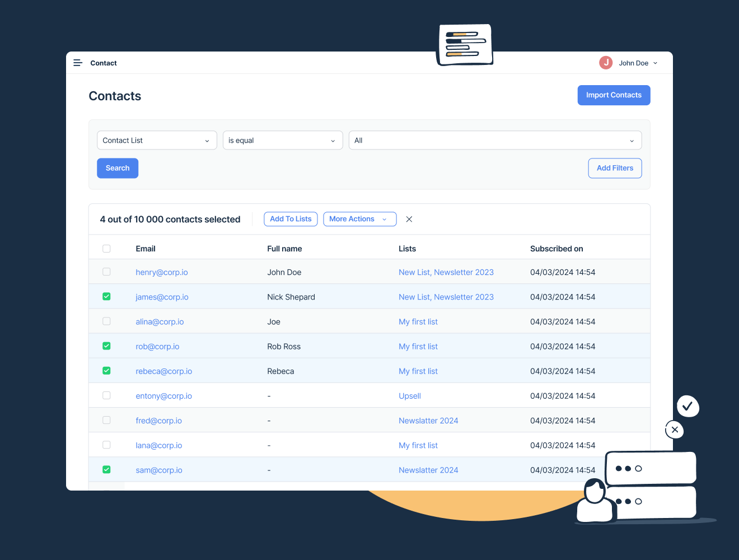The width and height of the screenshot is (739, 560).
Task: Check the box for henry@corp.io
Action: pos(106,272)
